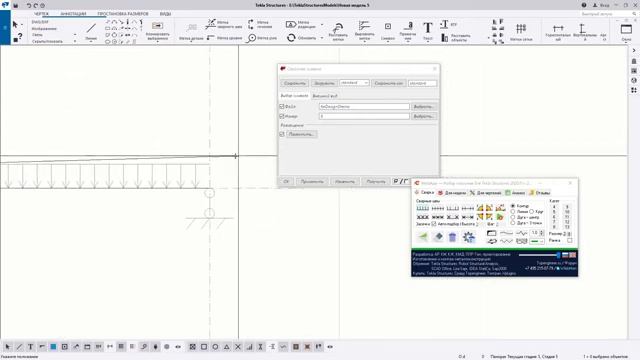Image resolution: width=640 pixels, height=360 pixels.
Task: Click the Update circular arrows icon
Action: [x=291, y=38]
